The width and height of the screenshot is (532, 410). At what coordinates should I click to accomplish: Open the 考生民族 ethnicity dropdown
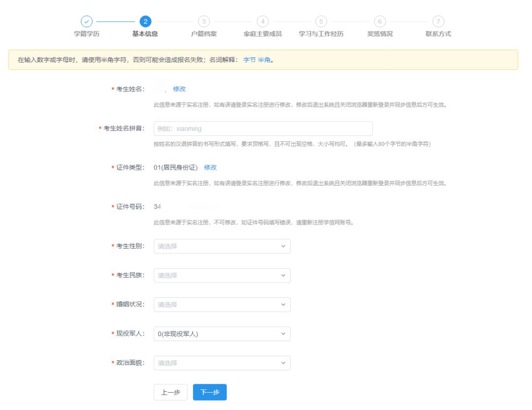(x=222, y=275)
